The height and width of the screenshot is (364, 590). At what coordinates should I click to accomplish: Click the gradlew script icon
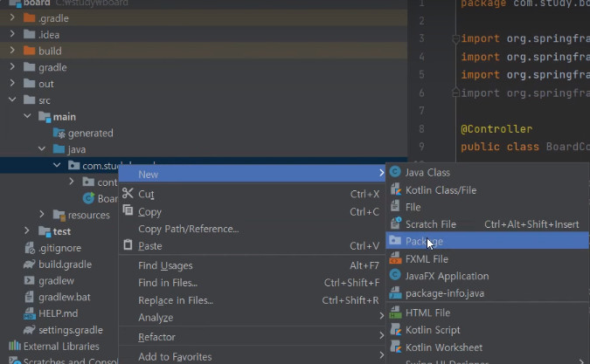(30, 280)
